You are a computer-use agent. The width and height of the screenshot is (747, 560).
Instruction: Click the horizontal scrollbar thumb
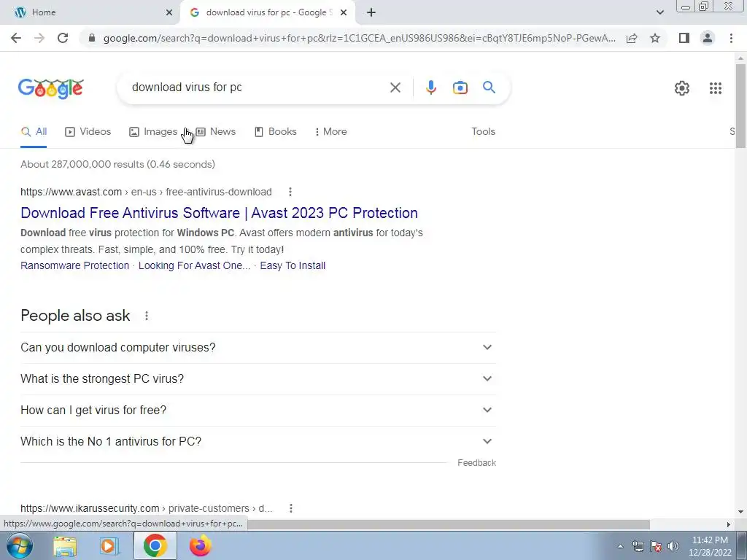(x=449, y=524)
